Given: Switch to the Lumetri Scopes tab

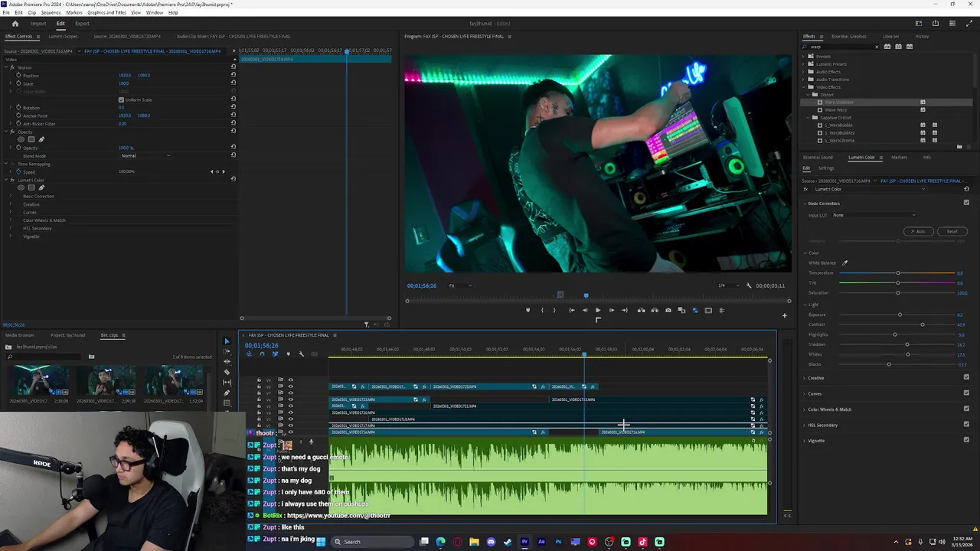Looking at the screenshot, I should click(63, 36).
